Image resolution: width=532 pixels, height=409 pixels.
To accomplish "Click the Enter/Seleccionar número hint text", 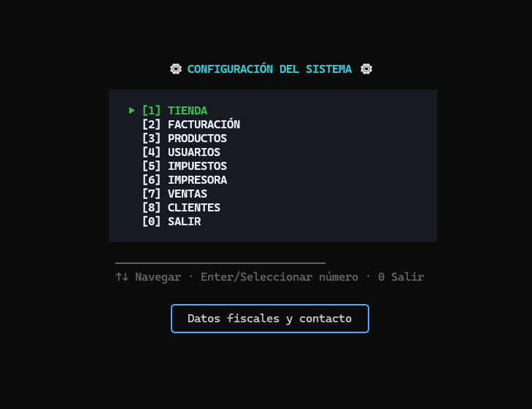I will coord(280,277).
